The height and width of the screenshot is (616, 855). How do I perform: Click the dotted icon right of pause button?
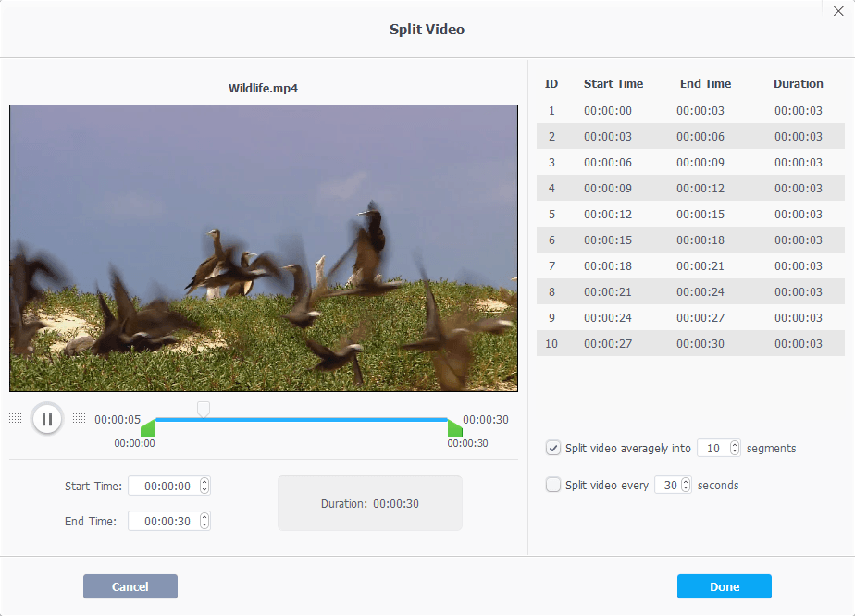click(x=79, y=420)
